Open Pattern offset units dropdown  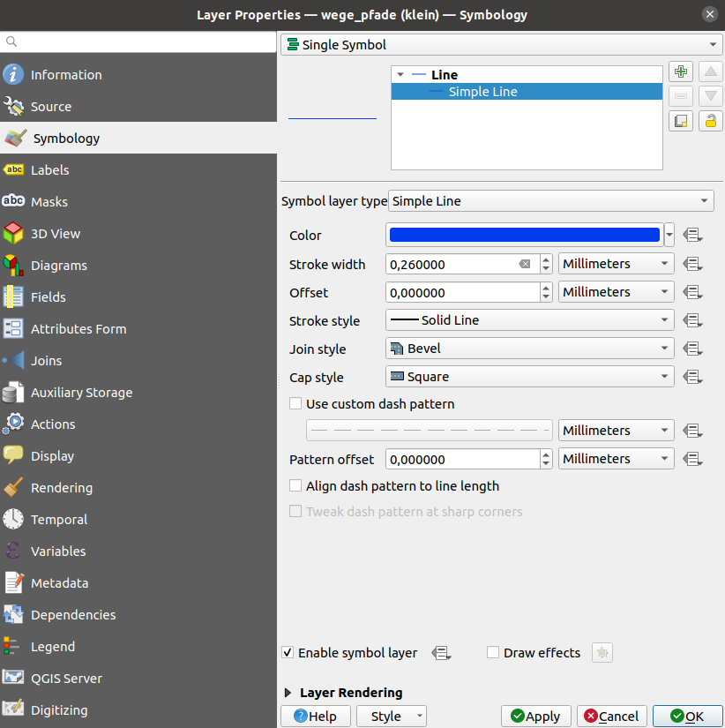[x=616, y=459]
